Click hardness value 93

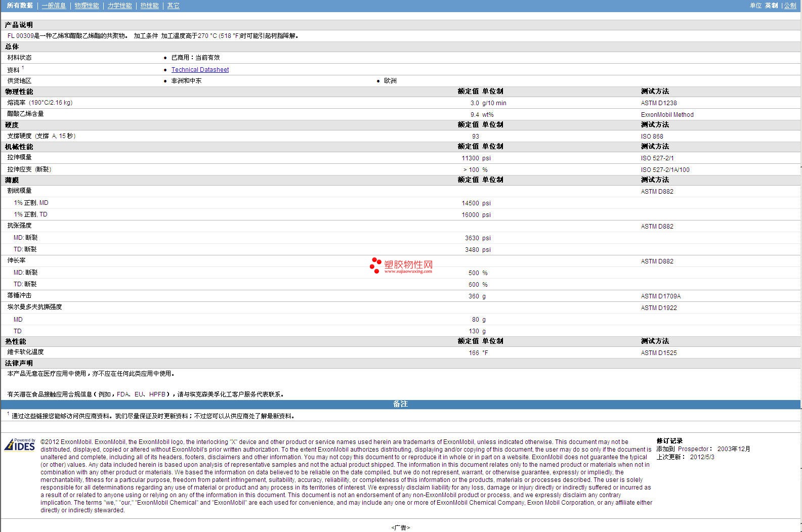476,137
